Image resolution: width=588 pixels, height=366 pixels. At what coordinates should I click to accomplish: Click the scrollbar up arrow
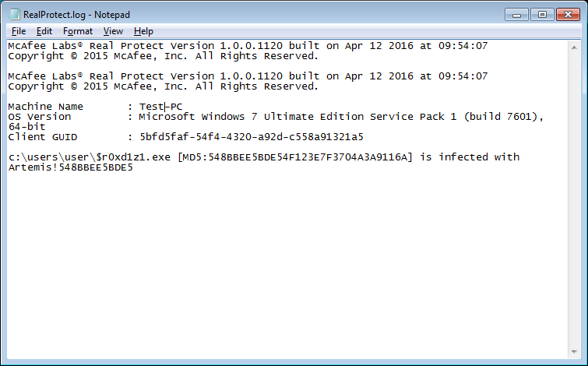[x=574, y=48]
